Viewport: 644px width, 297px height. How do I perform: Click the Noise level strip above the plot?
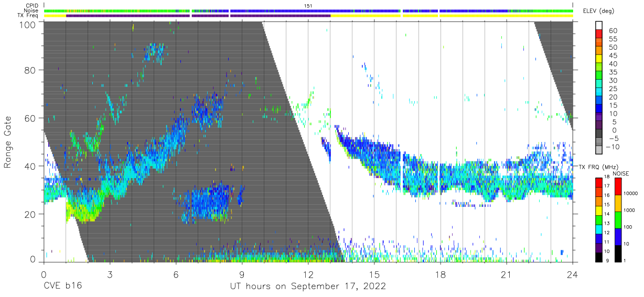tap(308, 10)
